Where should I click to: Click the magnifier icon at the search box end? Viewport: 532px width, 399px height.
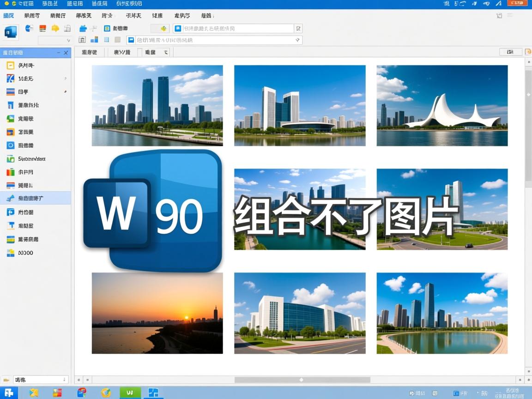(298, 28)
